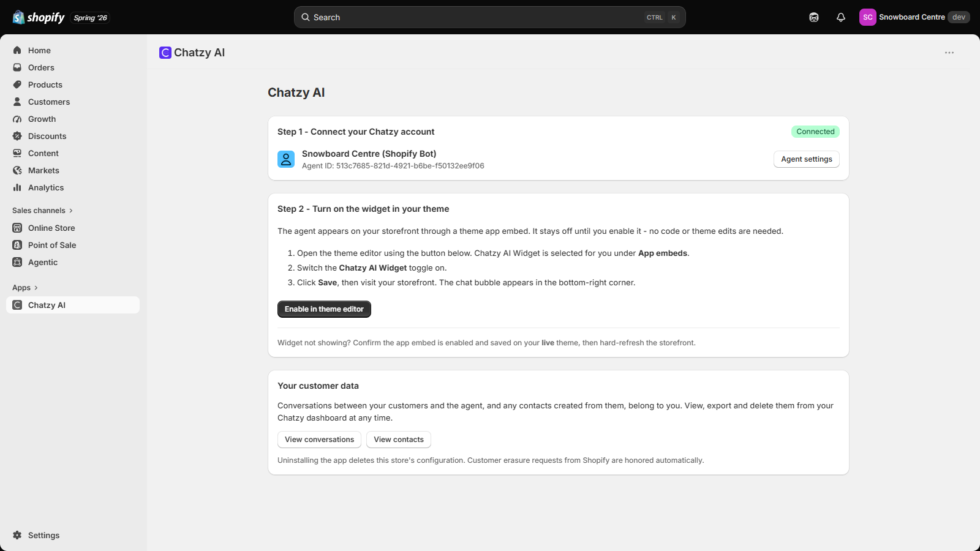Click the Products tag icon
The image size is (980, 551).
[17, 84]
